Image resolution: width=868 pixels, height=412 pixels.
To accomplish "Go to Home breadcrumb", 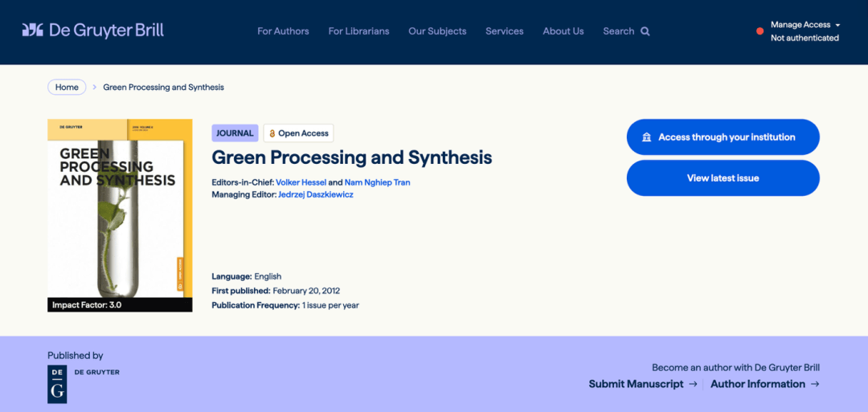I will coord(67,88).
